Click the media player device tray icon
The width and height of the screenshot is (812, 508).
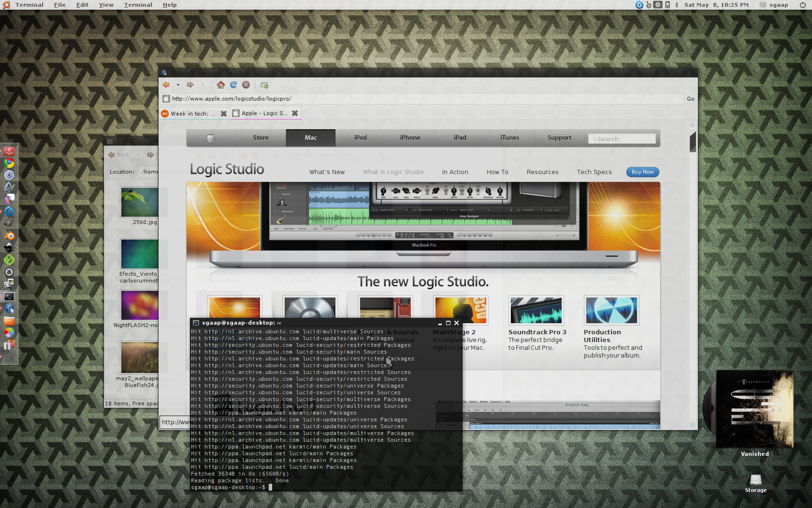click(667, 5)
